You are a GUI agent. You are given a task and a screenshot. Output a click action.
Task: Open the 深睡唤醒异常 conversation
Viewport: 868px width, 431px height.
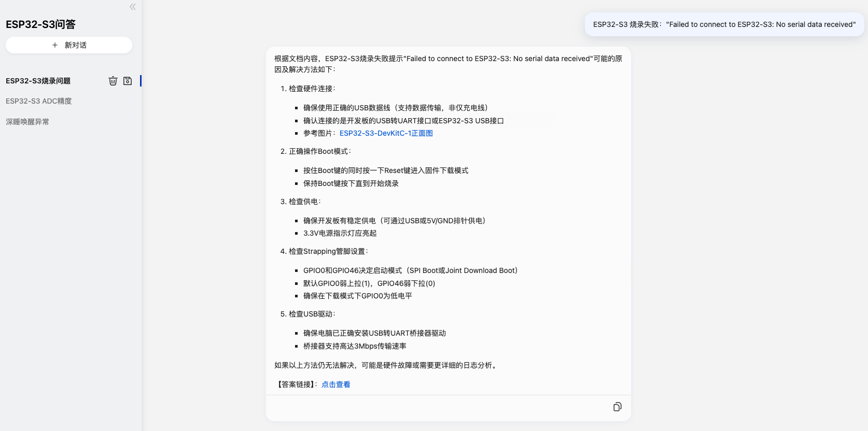click(x=27, y=122)
